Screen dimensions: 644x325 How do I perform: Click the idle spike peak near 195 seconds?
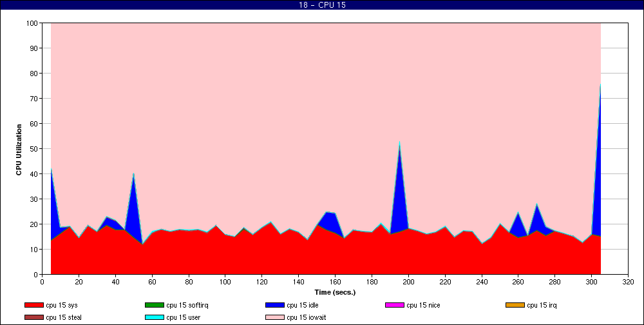pyautogui.click(x=400, y=144)
